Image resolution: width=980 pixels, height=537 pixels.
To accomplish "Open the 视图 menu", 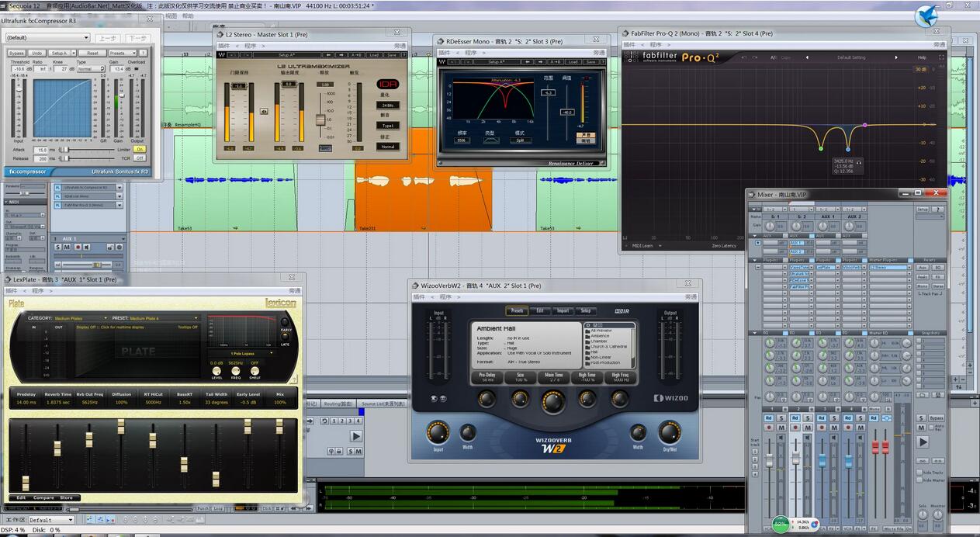I will pos(171,16).
